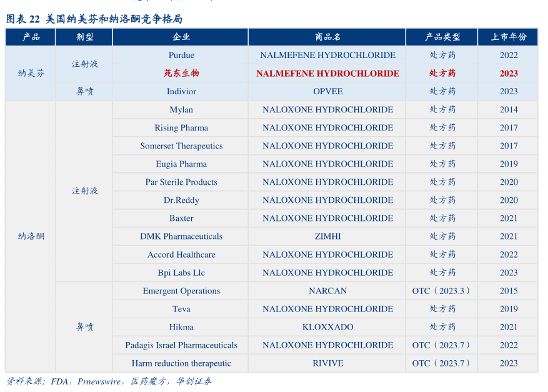
Task: Click the '企业' column header
Action: 181,37
